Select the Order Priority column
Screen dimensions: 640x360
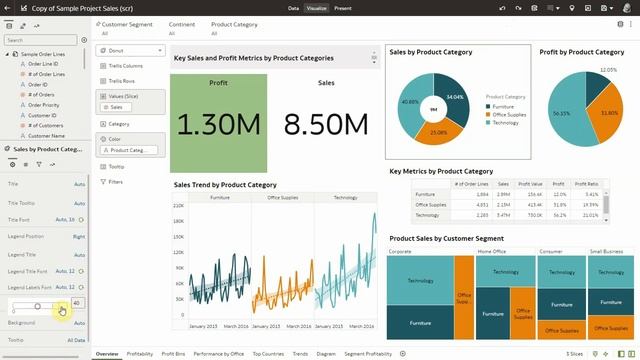[43, 105]
